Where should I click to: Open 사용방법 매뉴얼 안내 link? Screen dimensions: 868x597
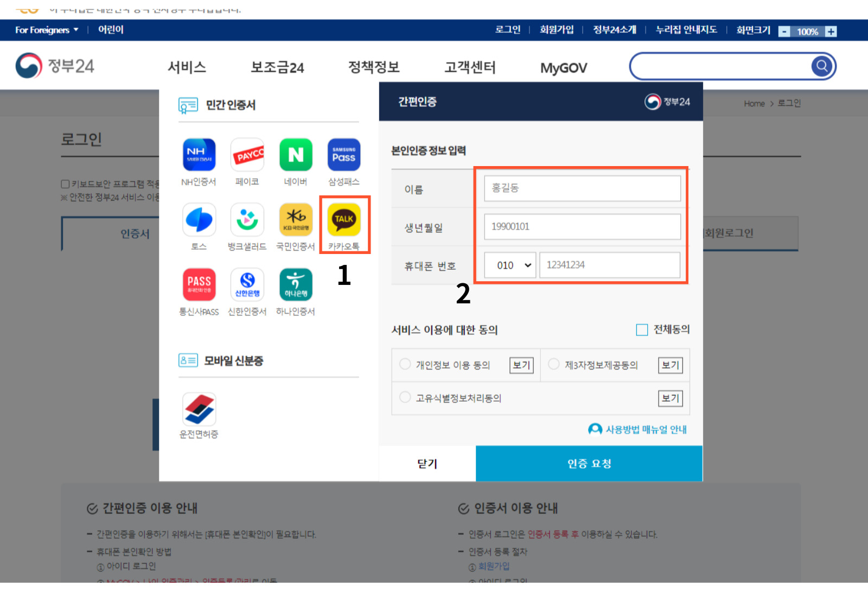tap(637, 429)
